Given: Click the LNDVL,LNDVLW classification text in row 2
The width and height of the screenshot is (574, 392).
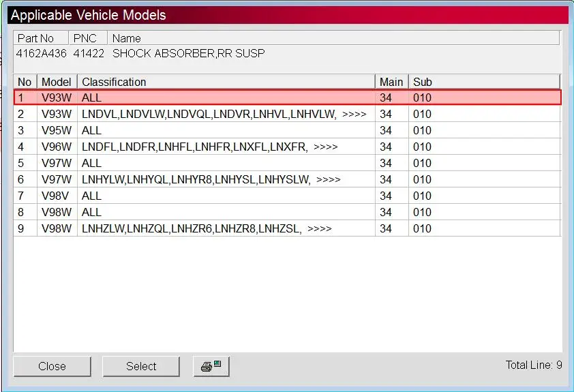Looking at the screenshot, I should click(x=209, y=115).
